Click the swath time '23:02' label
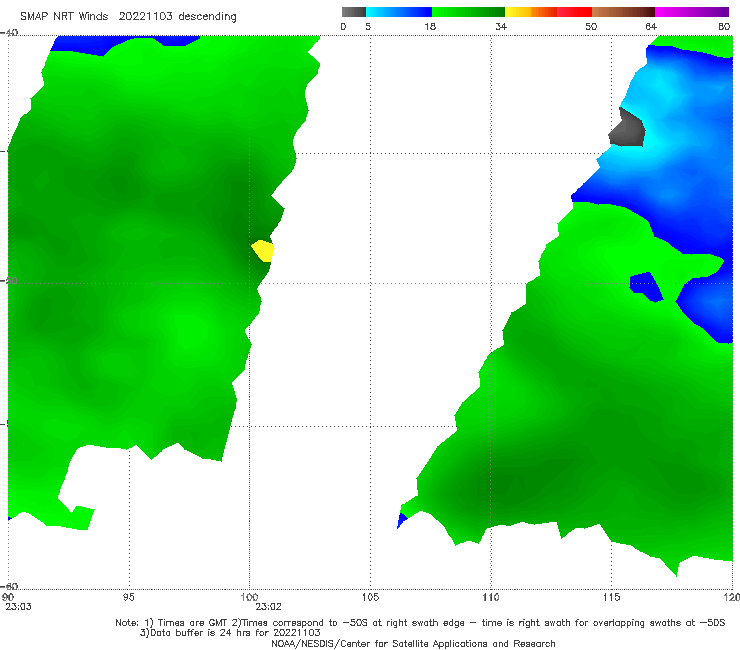The width and height of the screenshot is (740, 650). coord(269,607)
